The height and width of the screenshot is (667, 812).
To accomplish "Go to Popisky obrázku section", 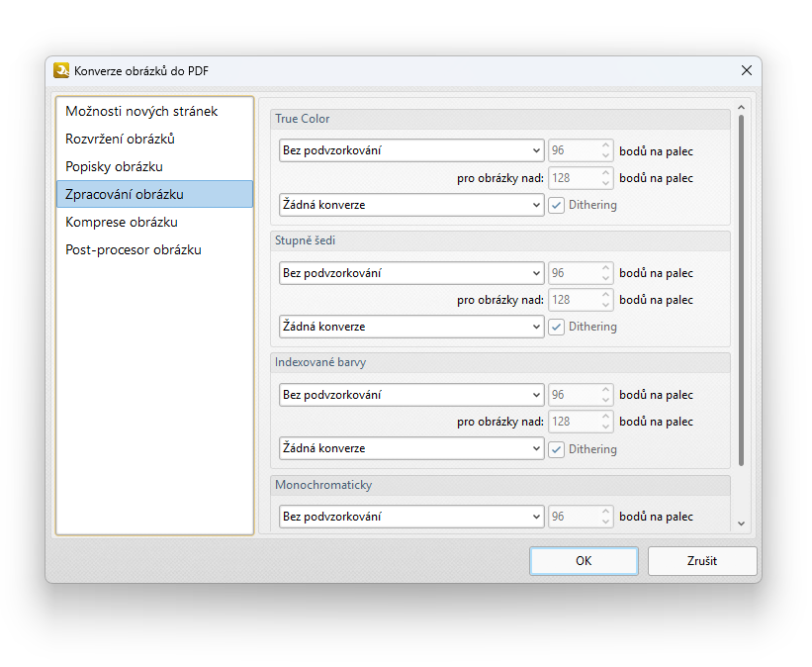I will point(154,166).
